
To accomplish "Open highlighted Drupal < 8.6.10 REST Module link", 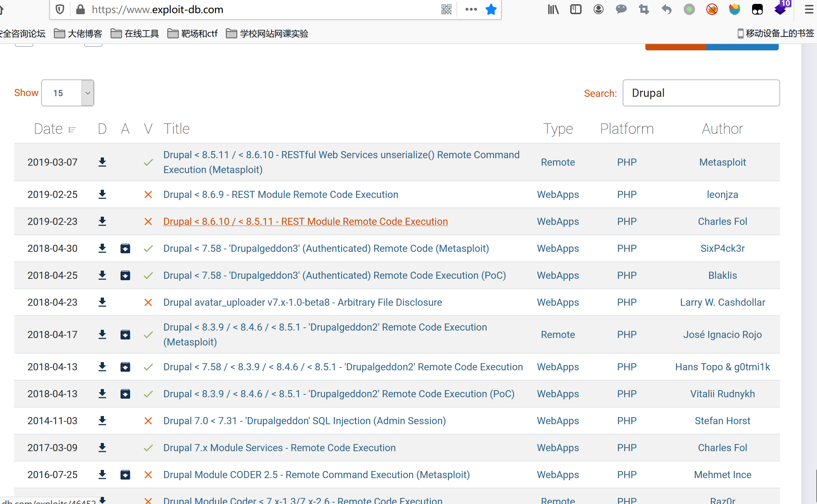I will click(x=306, y=221).
